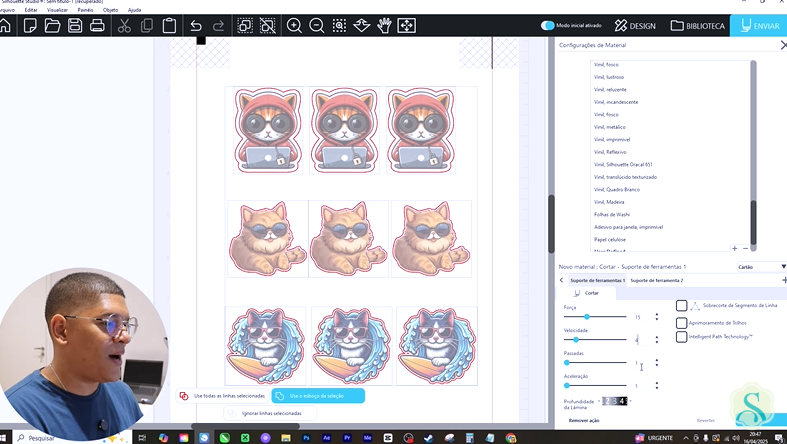Adjust the Passadas value stepper
The image size is (787, 444).
pyautogui.click(x=657, y=362)
